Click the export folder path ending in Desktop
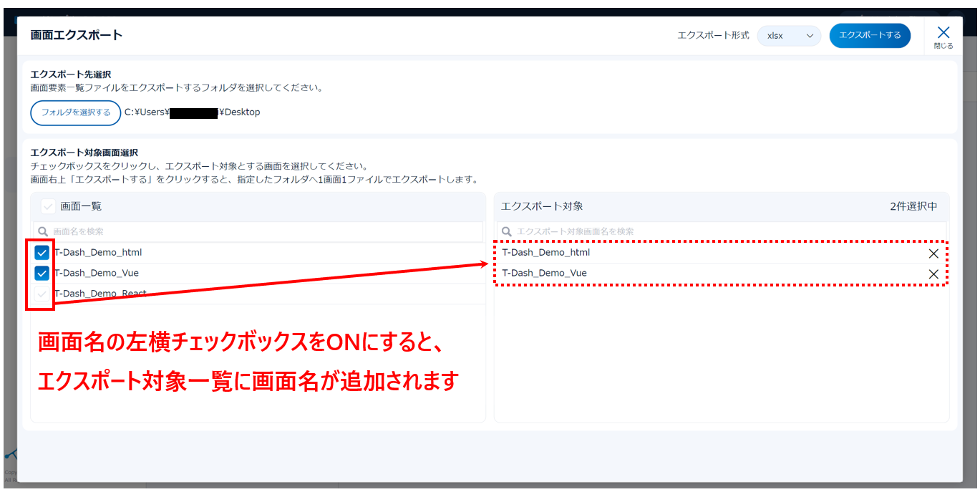This screenshot has width=980, height=492. click(192, 112)
